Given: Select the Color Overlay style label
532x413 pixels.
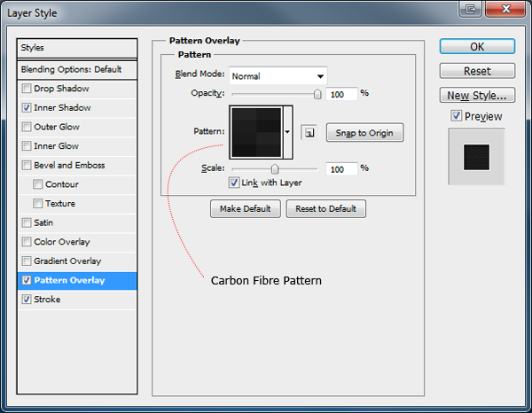Looking at the screenshot, I should click(62, 242).
